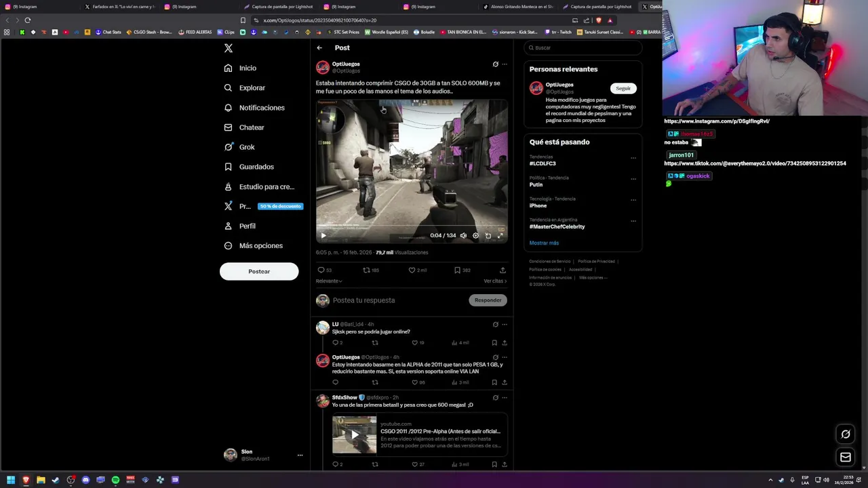This screenshot has height=488, width=868.
Task: Open video settings gear
Action: (x=475, y=236)
